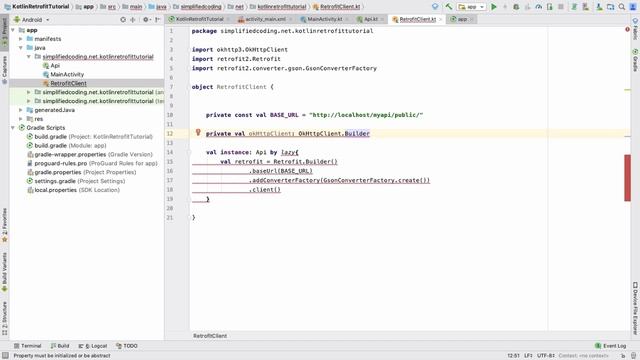Open the Captures side tab
Viewport: 640px width, 360px height.
tap(4, 69)
